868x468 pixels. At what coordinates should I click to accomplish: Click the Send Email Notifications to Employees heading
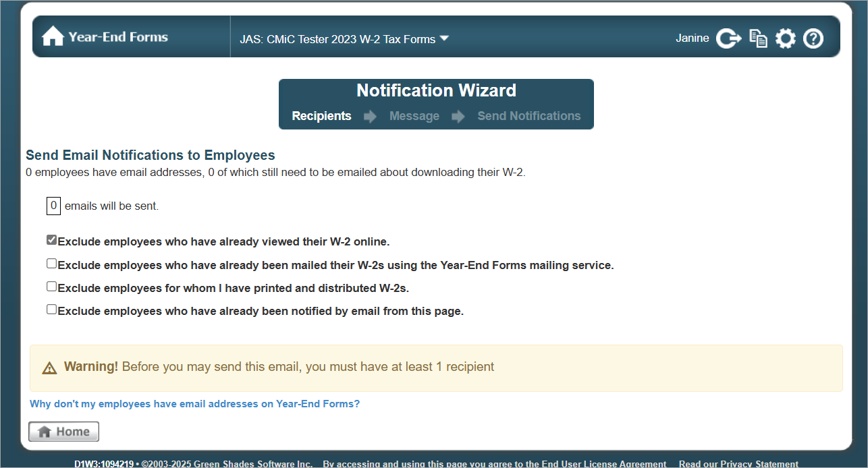[151, 156]
